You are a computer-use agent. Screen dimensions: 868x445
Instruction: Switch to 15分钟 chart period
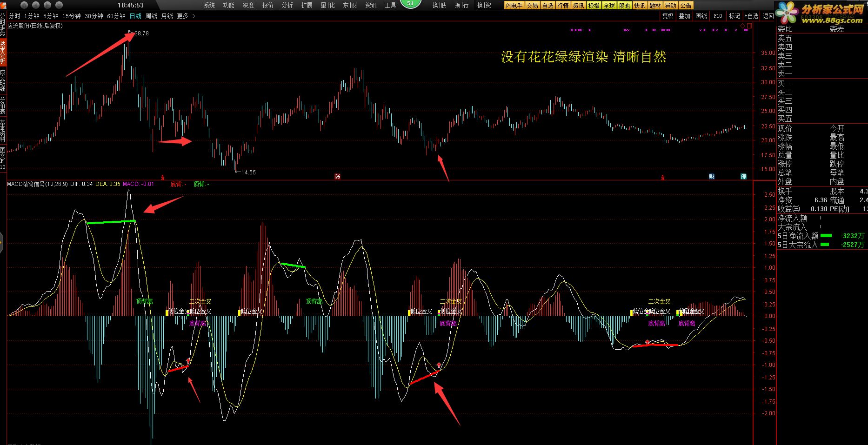[72, 16]
